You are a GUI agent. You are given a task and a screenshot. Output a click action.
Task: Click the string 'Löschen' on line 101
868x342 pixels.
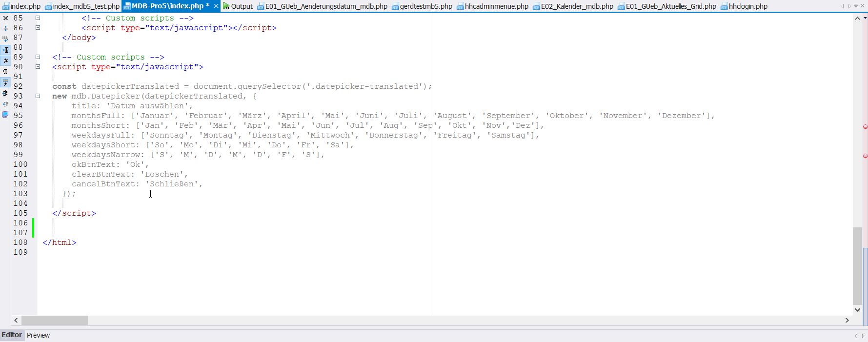click(x=161, y=174)
